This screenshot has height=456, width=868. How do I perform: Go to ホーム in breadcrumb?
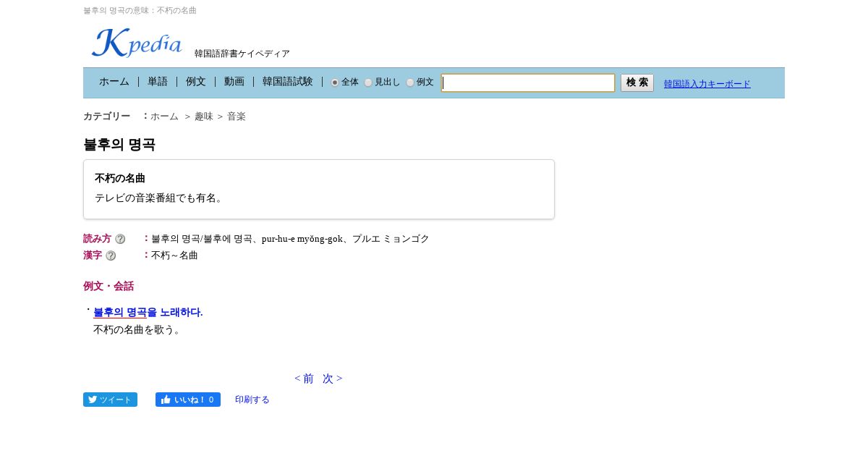[164, 117]
